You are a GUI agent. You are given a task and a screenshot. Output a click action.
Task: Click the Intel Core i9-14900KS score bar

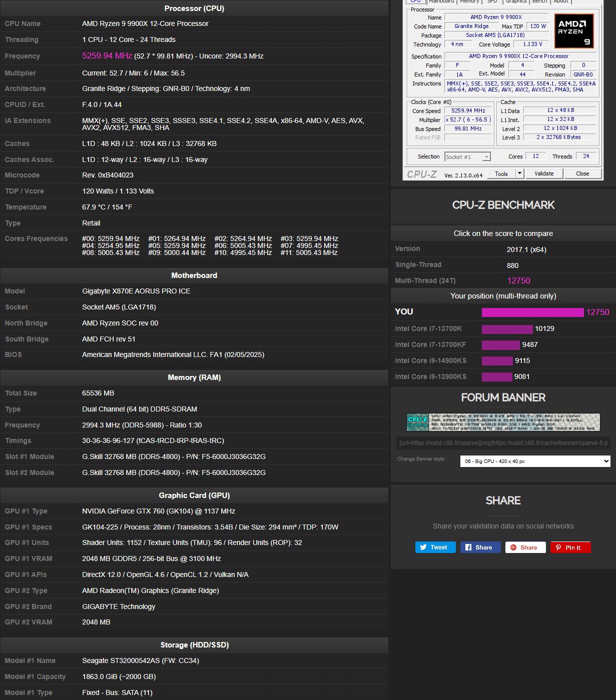point(497,361)
